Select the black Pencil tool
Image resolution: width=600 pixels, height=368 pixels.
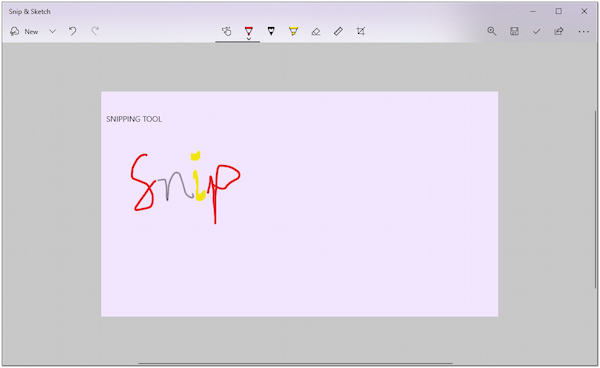click(x=271, y=31)
